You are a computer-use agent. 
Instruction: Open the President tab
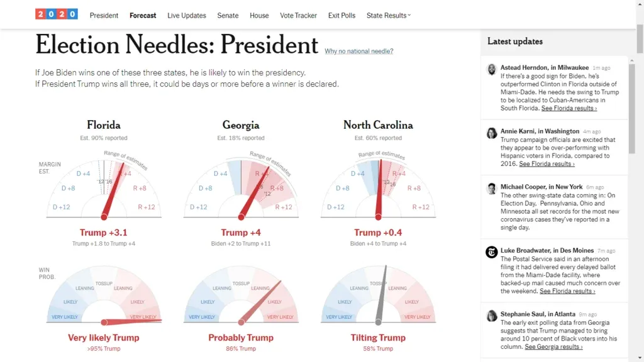[104, 15]
